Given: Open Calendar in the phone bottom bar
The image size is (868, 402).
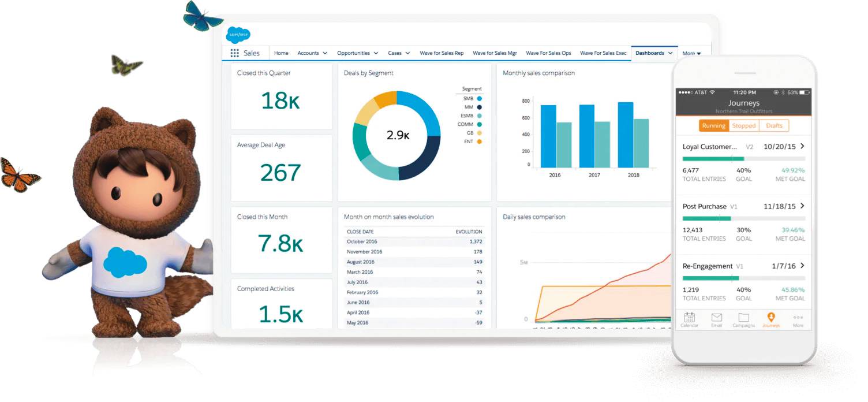Looking at the screenshot, I should click(689, 320).
